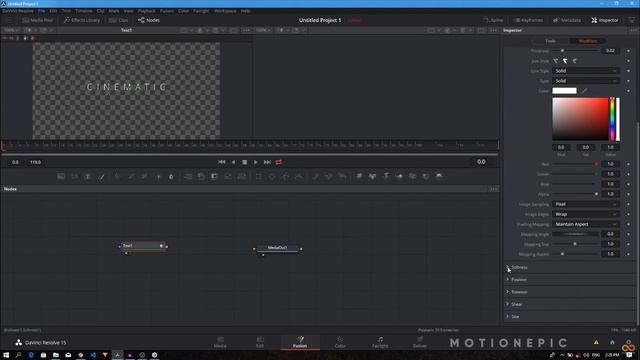Toggle the Inspector panel button

[x=605, y=20]
